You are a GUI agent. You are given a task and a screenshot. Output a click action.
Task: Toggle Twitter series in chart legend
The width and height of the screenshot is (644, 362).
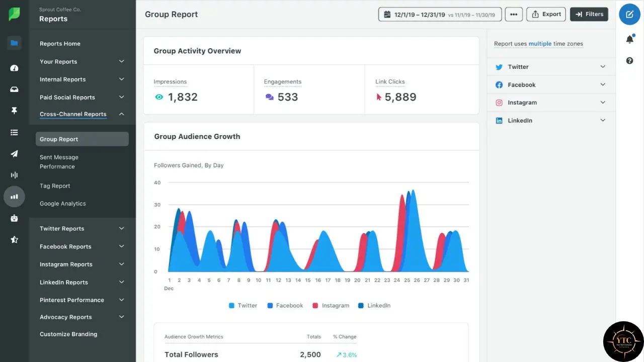[243, 305]
